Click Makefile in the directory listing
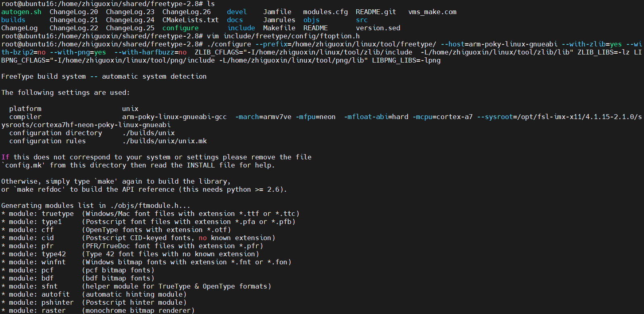 tap(279, 28)
